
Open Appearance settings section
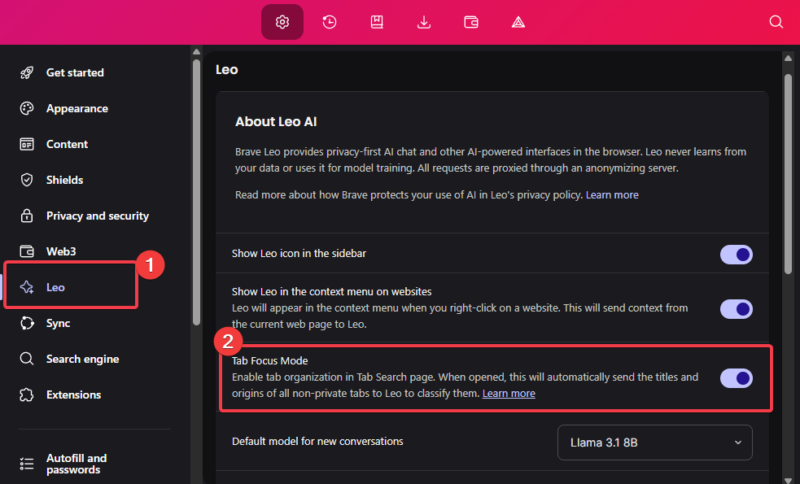click(77, 108)
